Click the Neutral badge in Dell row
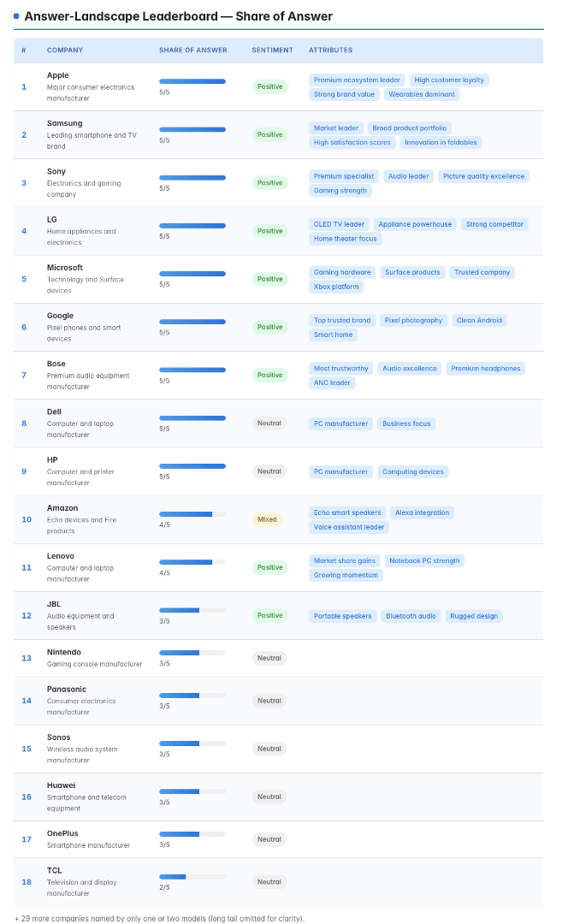Viewport: 574px width, 924px height. coord(269,423)
